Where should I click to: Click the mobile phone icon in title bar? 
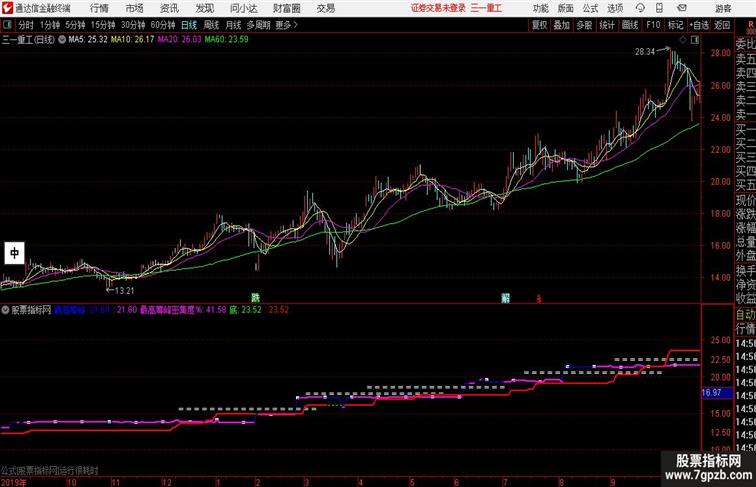pos(659,8)
